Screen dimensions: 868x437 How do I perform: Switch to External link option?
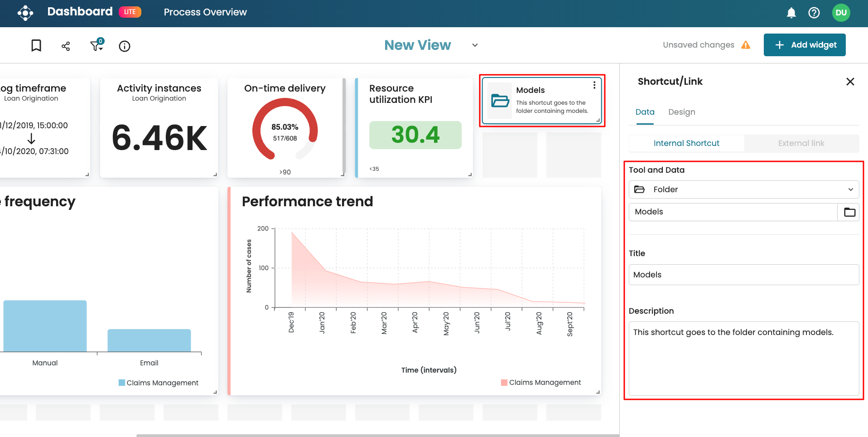coord(801,143)
